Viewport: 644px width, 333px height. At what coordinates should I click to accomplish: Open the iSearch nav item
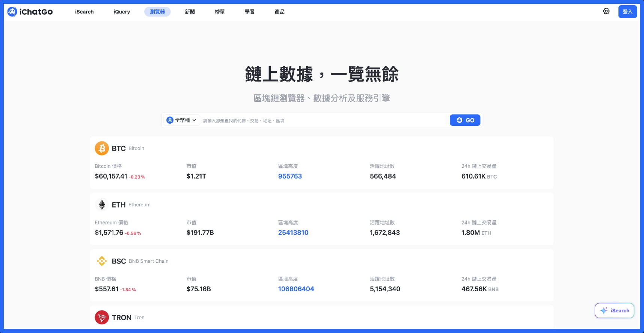[x=84, y=12]
